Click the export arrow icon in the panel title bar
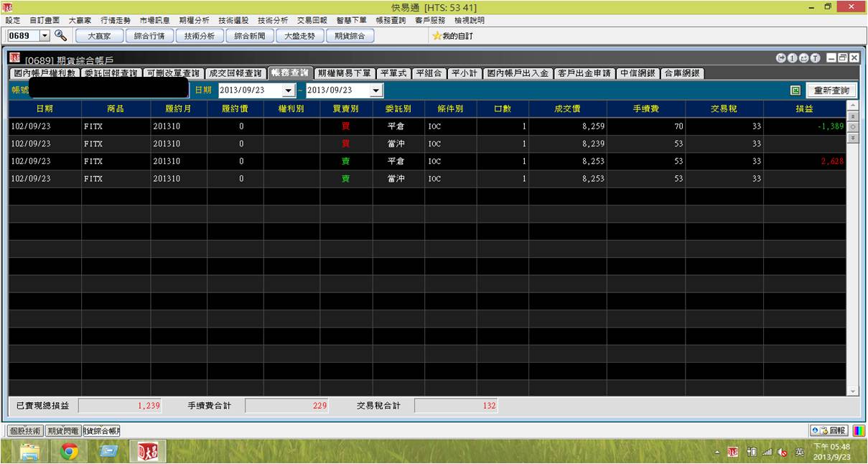 [780, 58]
